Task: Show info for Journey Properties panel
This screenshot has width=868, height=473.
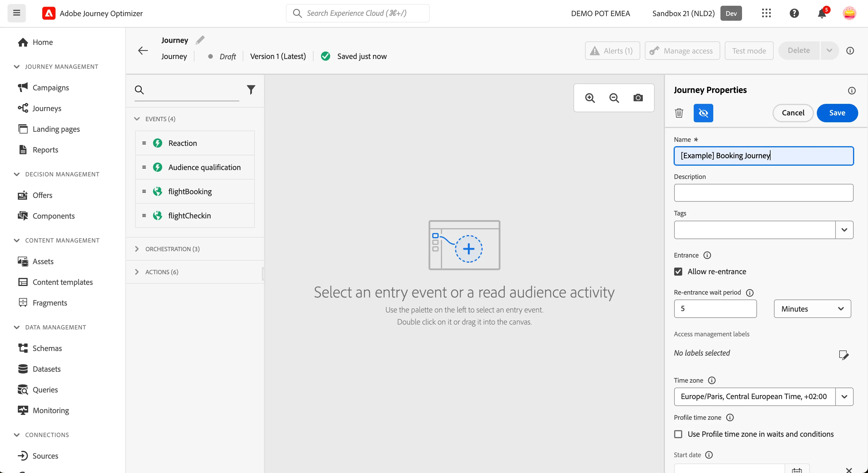Action: (x=852, y=90)
